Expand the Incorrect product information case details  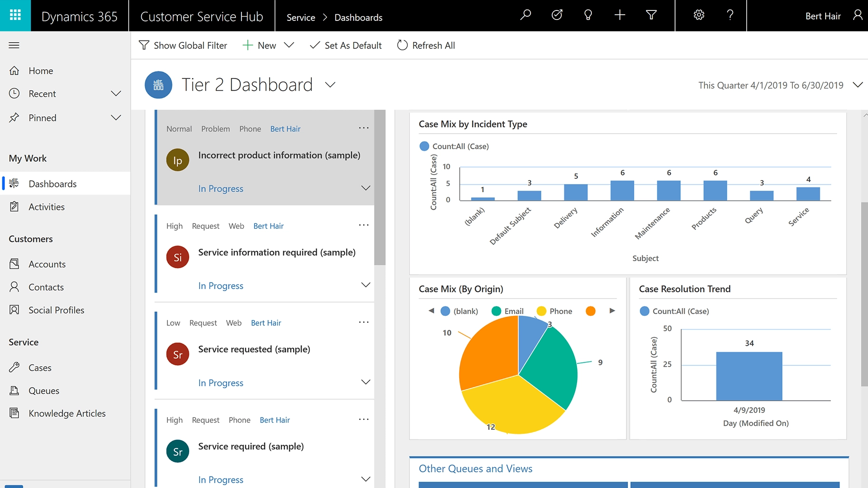pyautogui.click(x=366, y=188)
